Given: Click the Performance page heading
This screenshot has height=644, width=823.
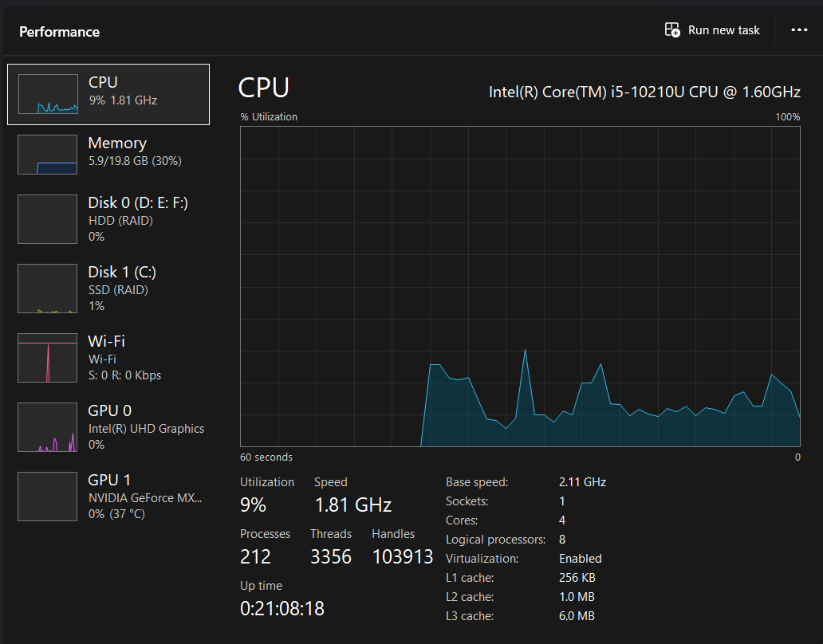Looking at the screenshot, I should (x=60, y=32).
